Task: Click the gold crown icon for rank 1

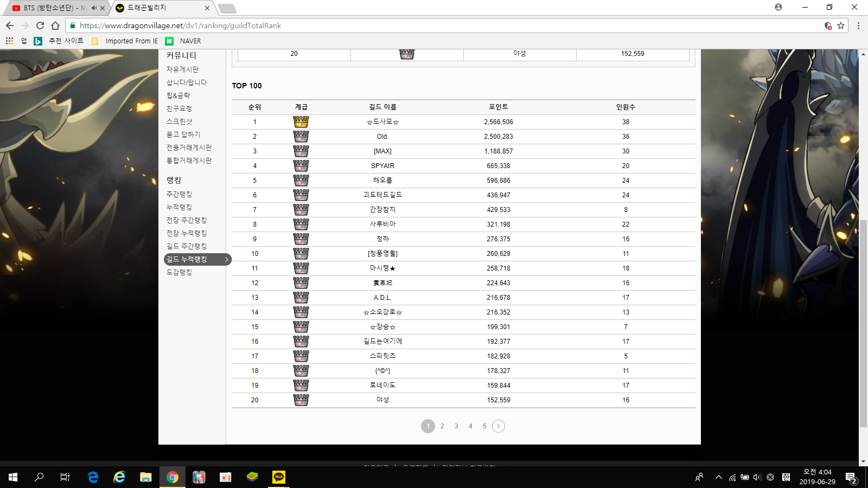Action: tap(301, 122)
